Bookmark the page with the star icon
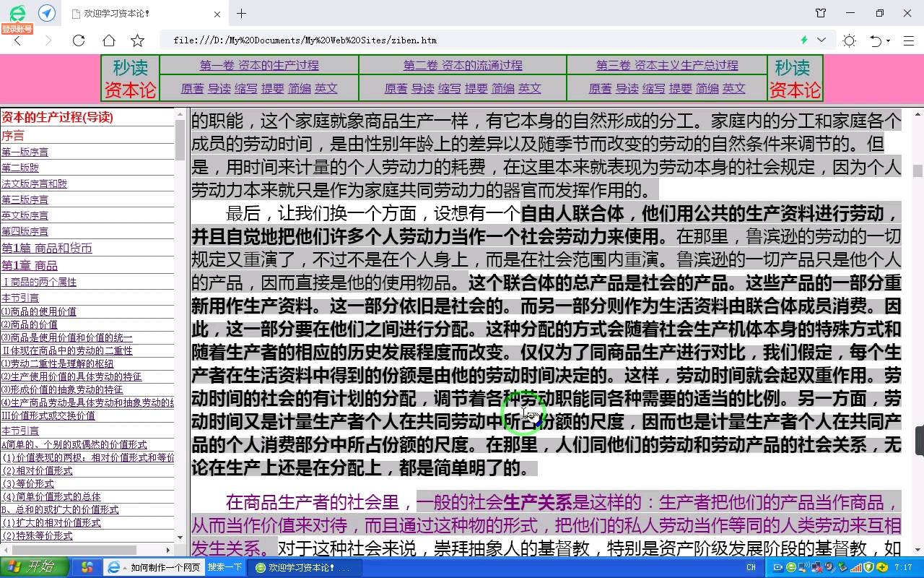Viewport: 924px width, 578px height. 138,40
